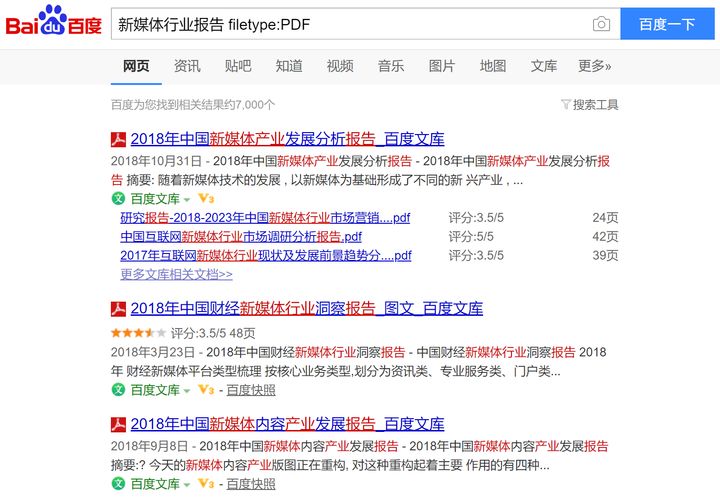Click PDF icon beside 新媒体内容产业发展报告 result

click(118, 425)
